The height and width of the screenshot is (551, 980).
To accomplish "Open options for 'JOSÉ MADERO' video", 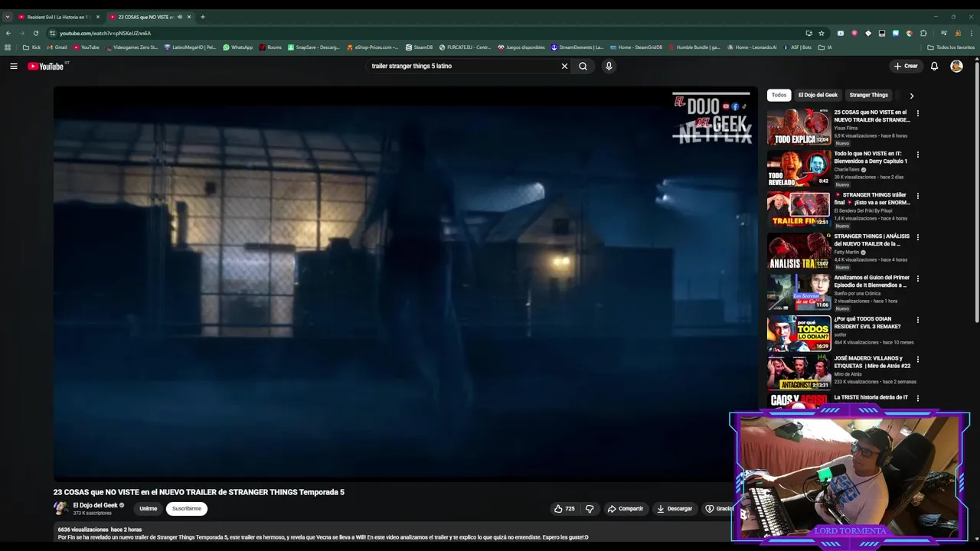I will (917, 359).
